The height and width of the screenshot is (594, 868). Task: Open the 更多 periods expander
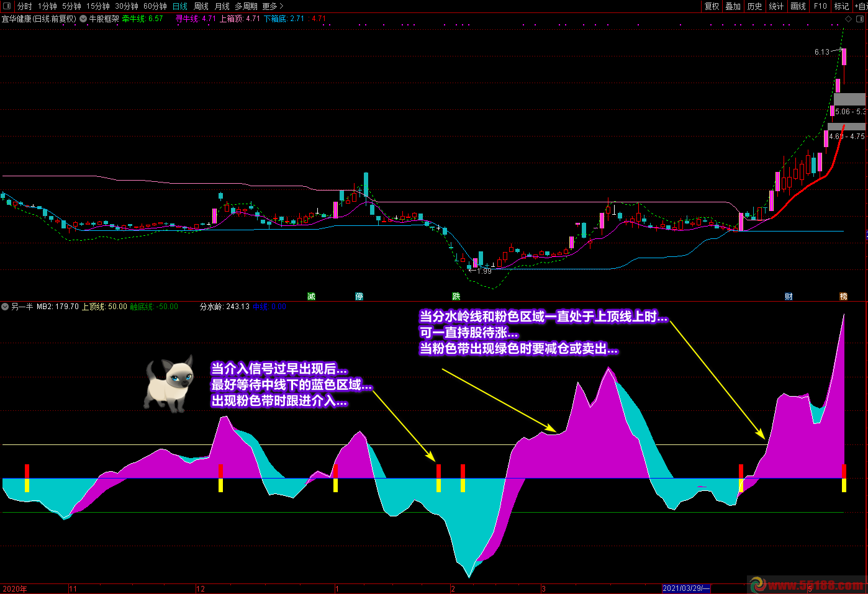point(273,6)
